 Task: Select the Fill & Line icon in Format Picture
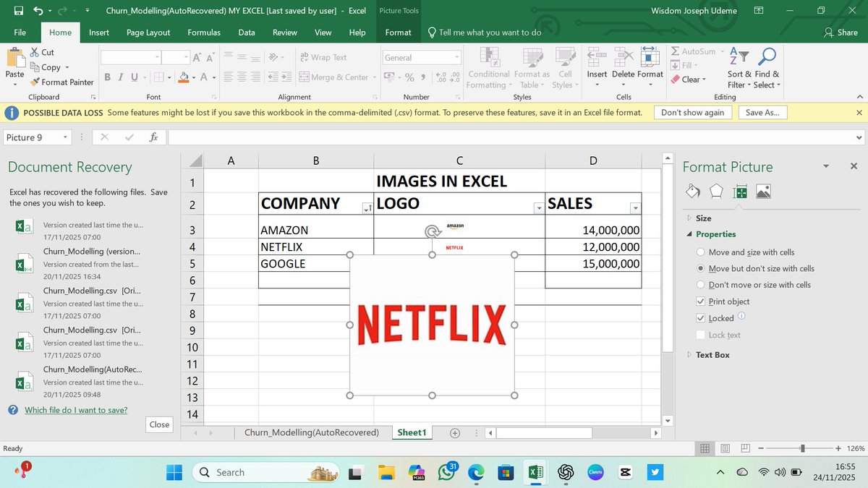692,191
